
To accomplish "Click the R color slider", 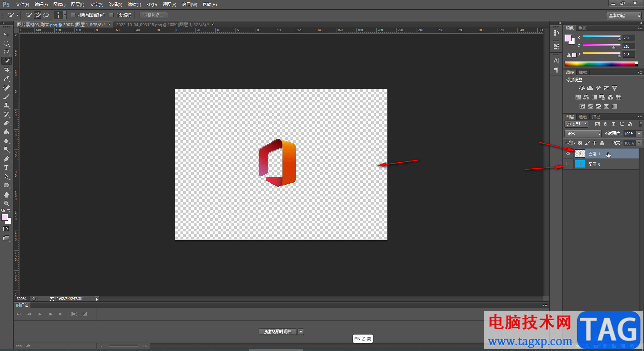I will click(x=602, y=37).
